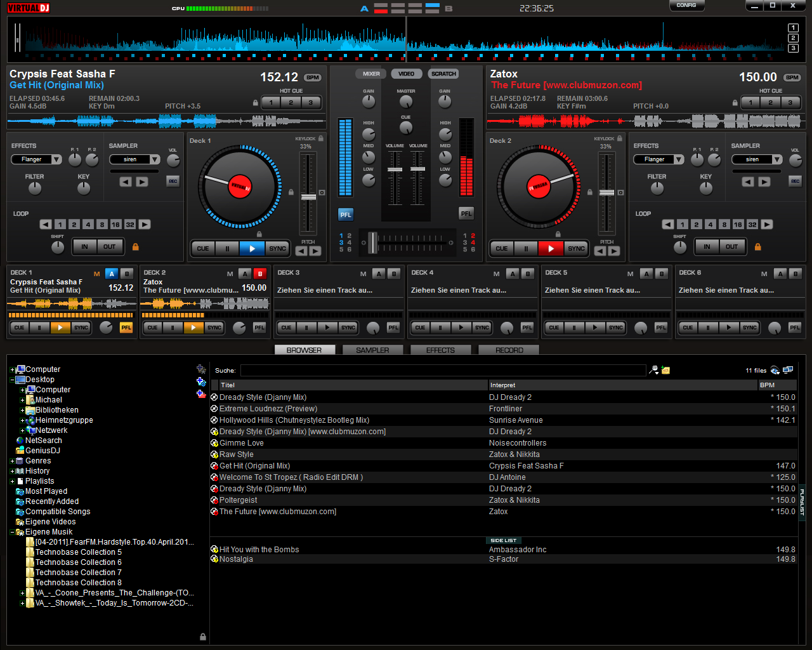This screenshot has width=812, height=650.
Task: Pause Deck 1 playback
Action: click(x=227, y=248)
